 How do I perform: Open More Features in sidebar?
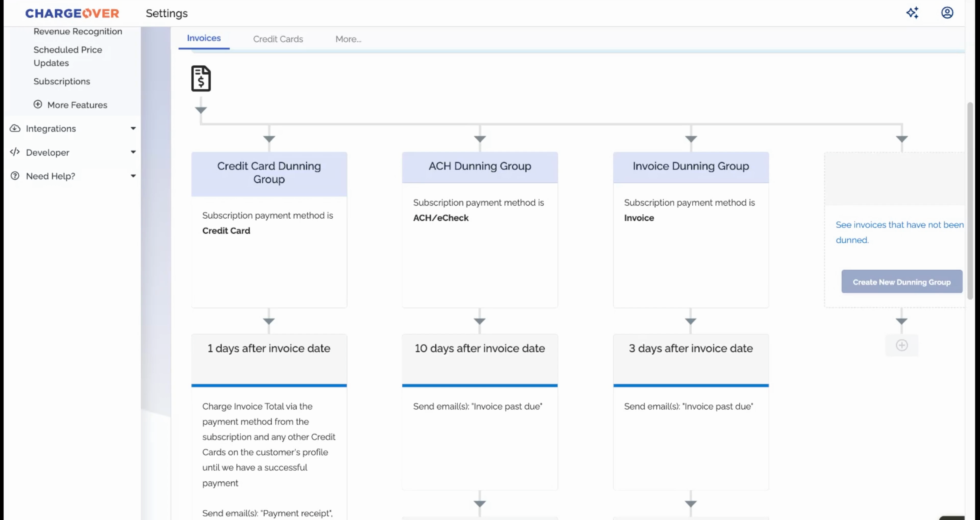click(77, 105)
